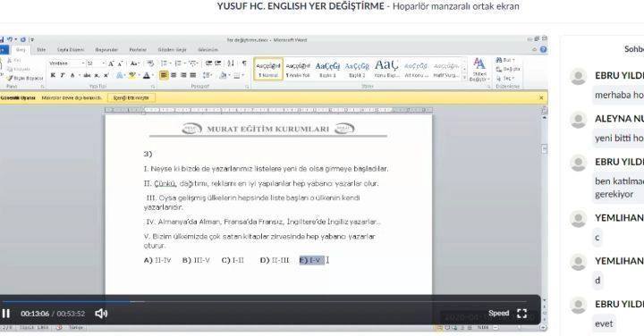
Task: Click the align left paragraph icon
Action: (x=164, y=75)
